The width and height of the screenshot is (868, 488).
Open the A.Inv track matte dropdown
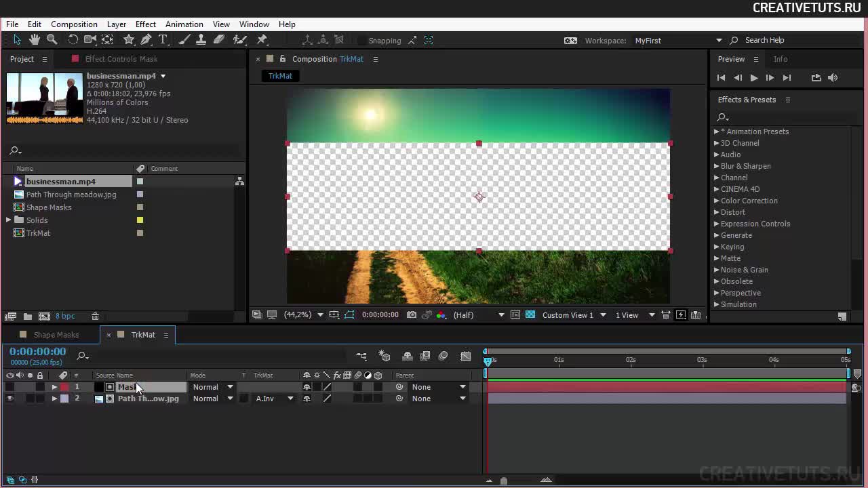pyautogui.click(x=275, y=399)
